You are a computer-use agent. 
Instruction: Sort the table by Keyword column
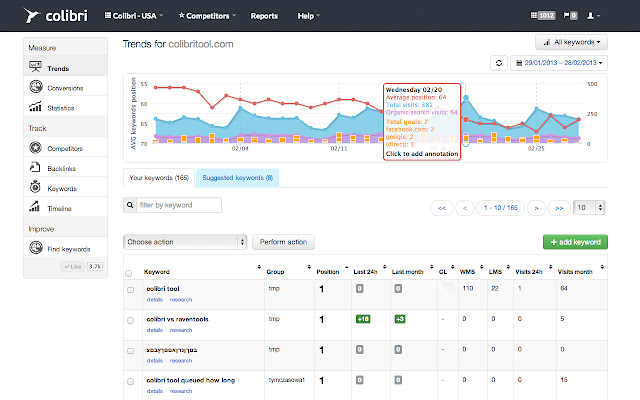pos(157,272)
